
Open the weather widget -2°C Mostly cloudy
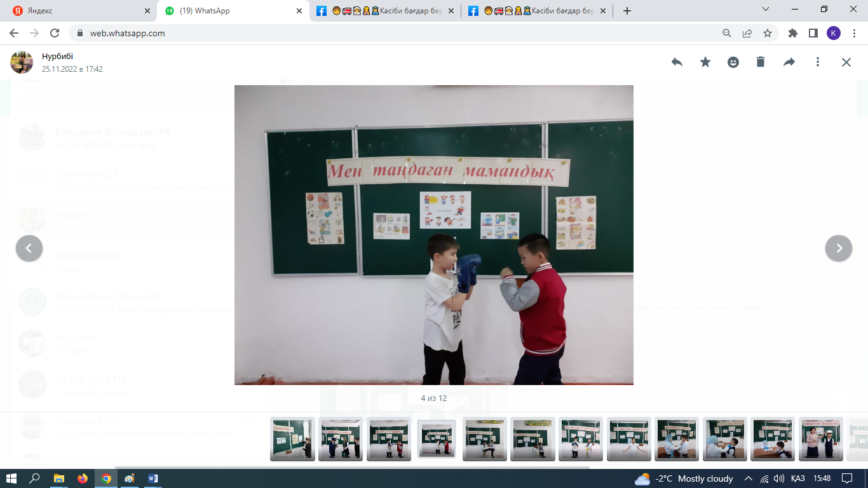[x=684, y=478]
